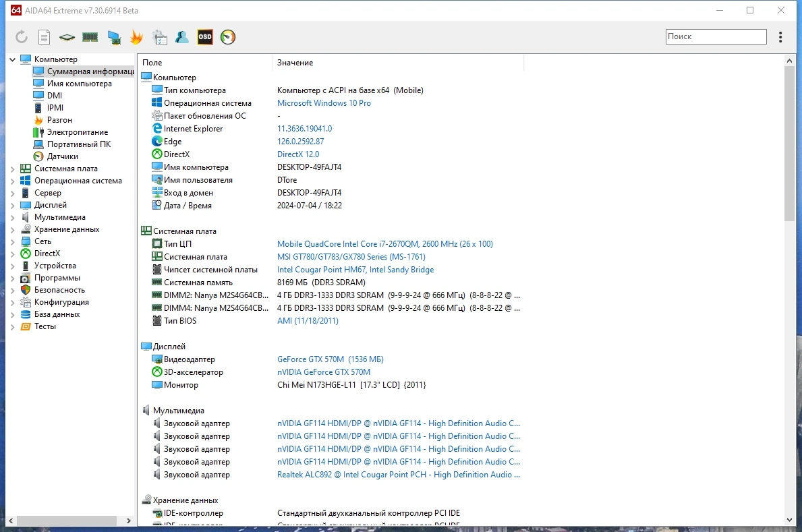Image resolution: width=802 pixels, height=532 pixels.
Task: Open the gauge sensor panel icon
Action: tap(227, 37)
